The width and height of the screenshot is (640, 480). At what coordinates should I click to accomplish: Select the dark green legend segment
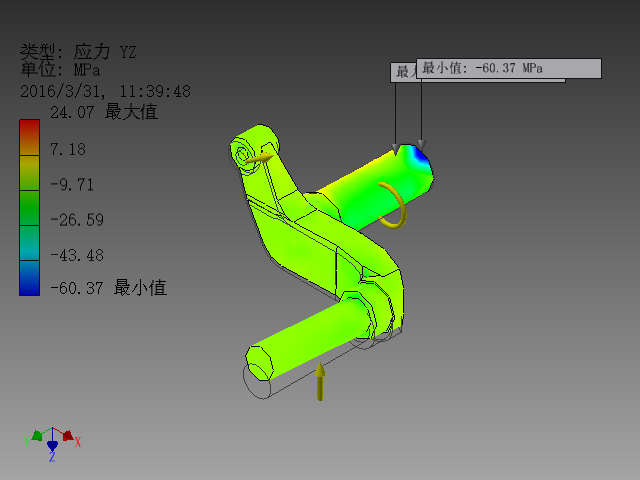click(29, 208)
